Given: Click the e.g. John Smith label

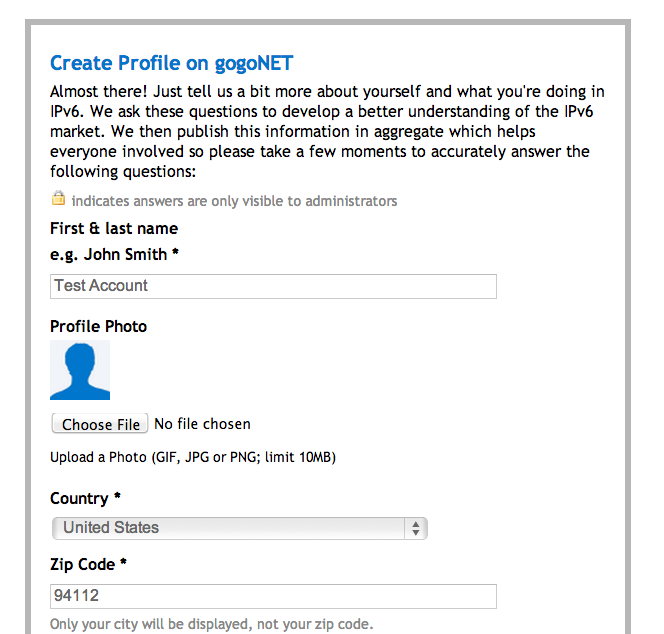Looking at the screenshot, I should point(114,254).
